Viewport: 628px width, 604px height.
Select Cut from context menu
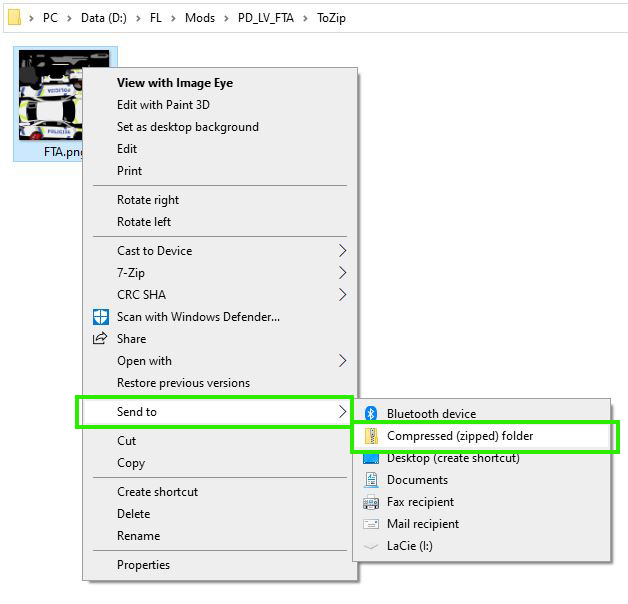pos(127,441)
